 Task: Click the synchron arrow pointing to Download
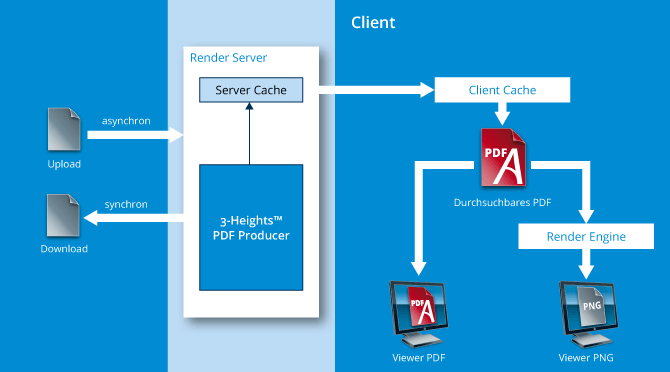pos(134,218)
